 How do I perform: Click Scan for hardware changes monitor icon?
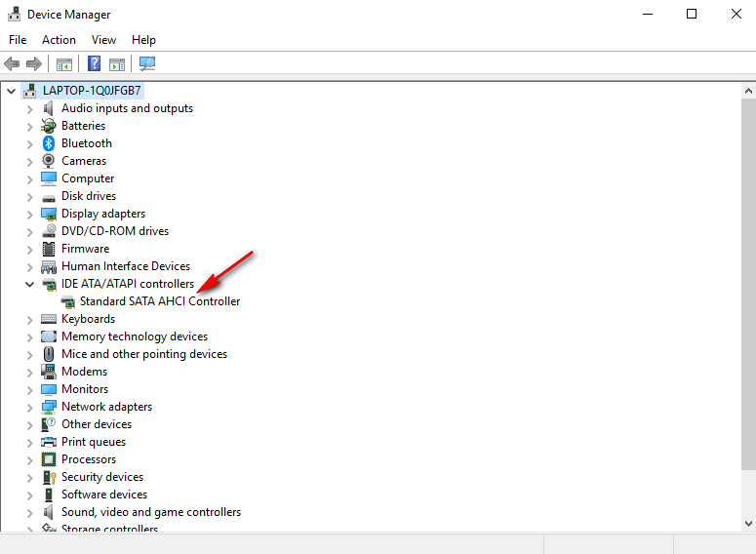[x=147, y=63]
